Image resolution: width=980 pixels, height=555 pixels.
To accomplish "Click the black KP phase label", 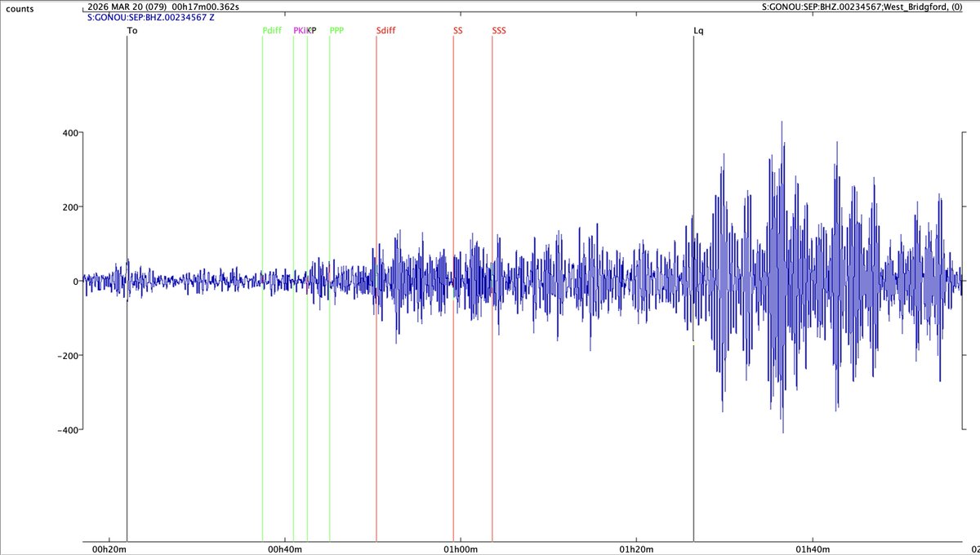I will [313, 30].
